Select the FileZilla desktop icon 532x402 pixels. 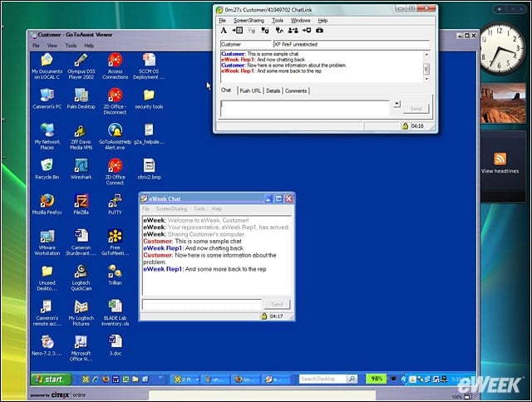(x=81, y=204)
